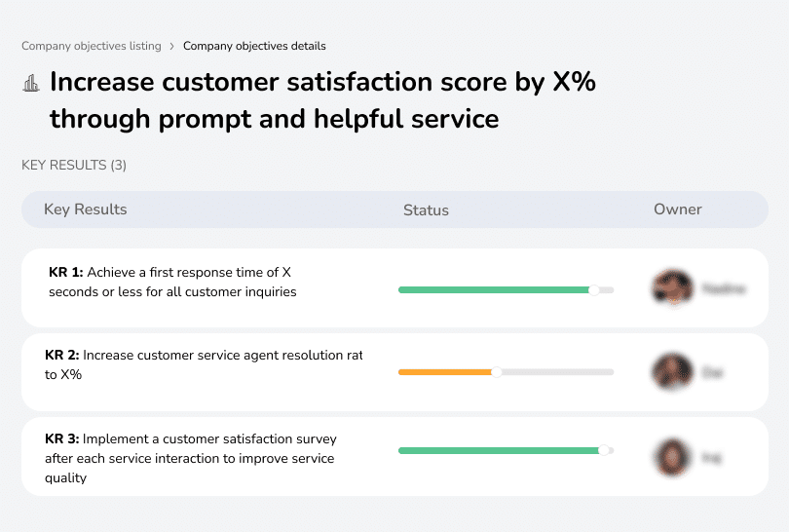The image size is (789, 532).
Task: Open KR 3 satisfaction survey row
Action: (x=189, y=458)
